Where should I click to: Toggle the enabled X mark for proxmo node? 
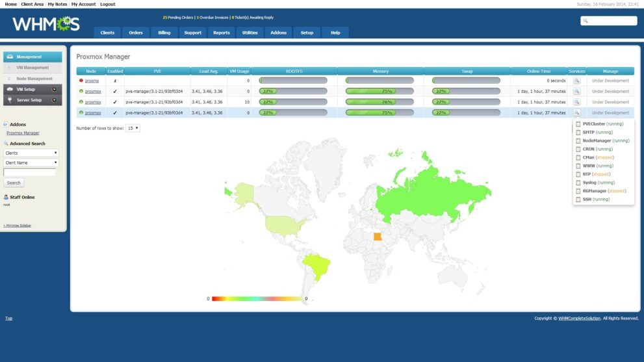[115, 81]
